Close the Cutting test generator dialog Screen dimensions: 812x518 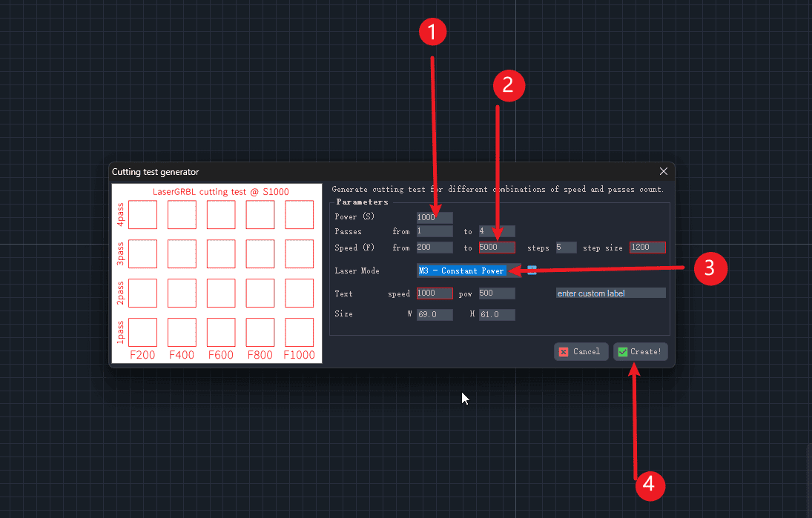click(x=663, y=171)
